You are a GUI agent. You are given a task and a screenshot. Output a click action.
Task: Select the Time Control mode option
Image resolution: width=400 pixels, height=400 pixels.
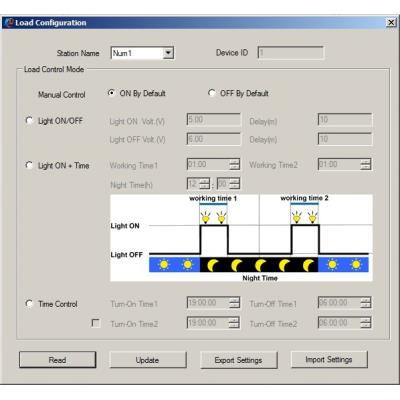click(x=29, y=303)
